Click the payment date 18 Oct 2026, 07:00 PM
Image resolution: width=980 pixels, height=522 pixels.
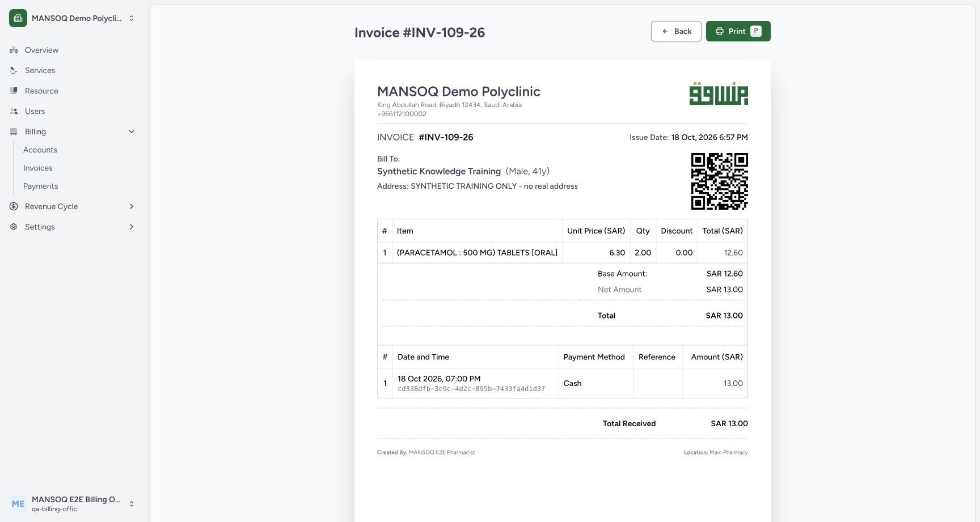439,379
